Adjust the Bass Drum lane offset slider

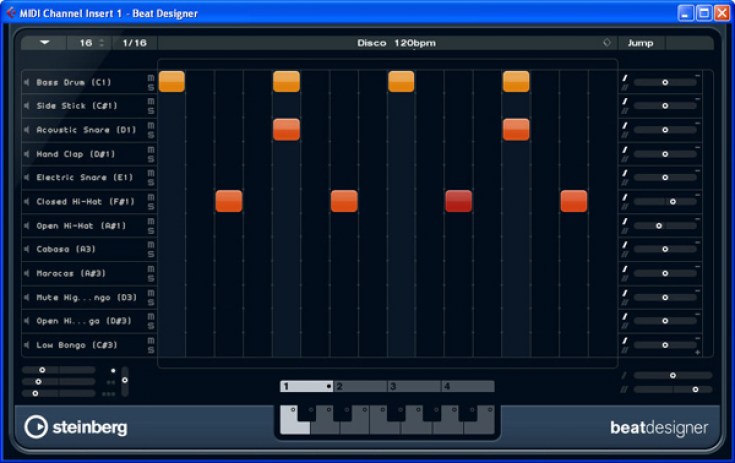coord(665,82)
